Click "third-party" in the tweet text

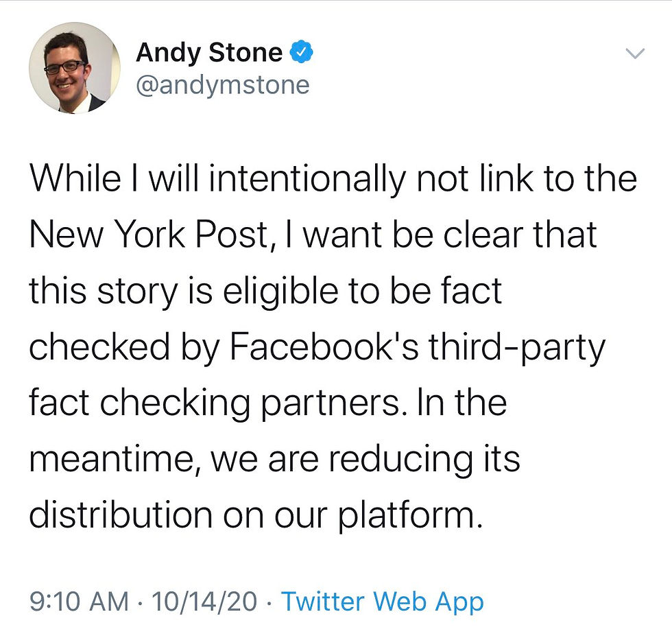pyautogui.click(x=518, y=348)
